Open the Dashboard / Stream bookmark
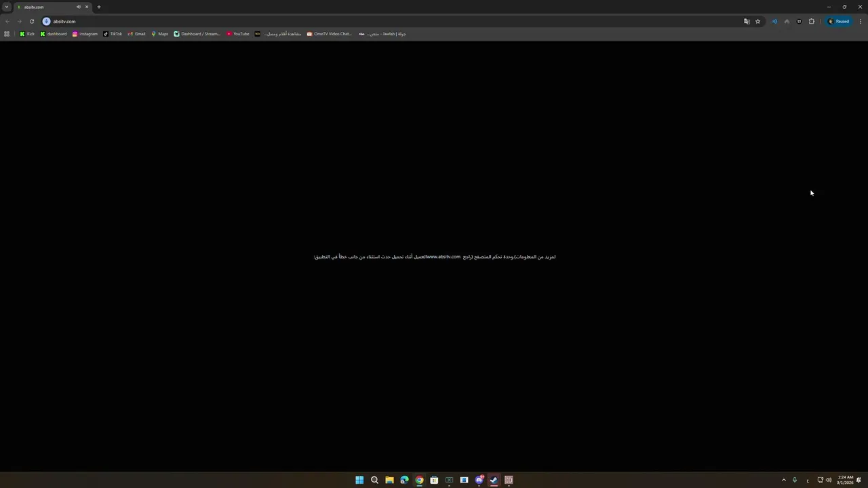The image size is (868, 488). click(197, 34)
